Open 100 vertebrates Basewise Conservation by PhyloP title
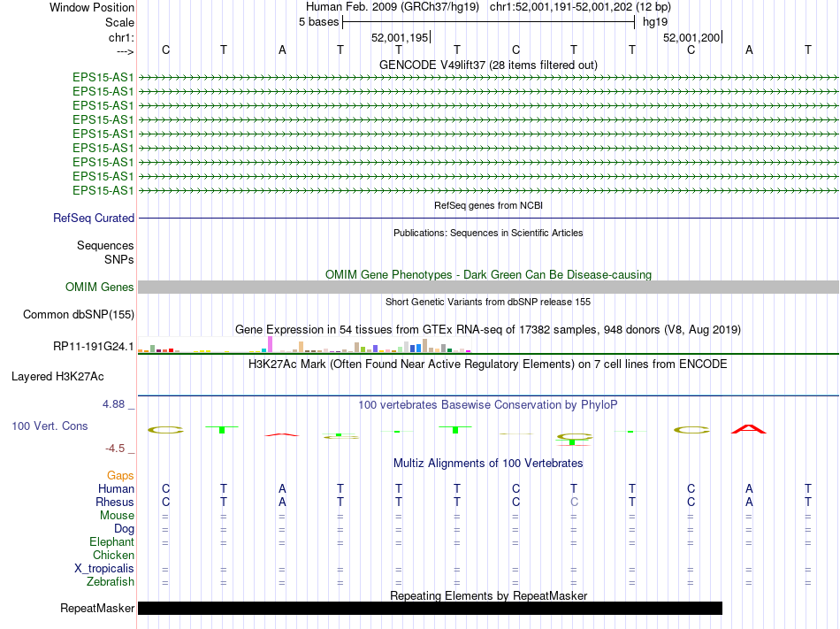The image size is (840, 629). click(x=488, y=404)
